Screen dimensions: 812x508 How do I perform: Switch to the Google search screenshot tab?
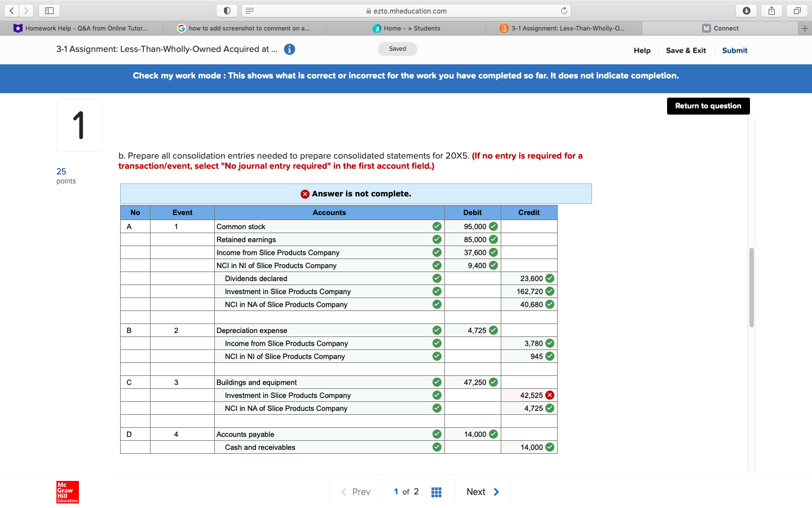tap(245, 28)
